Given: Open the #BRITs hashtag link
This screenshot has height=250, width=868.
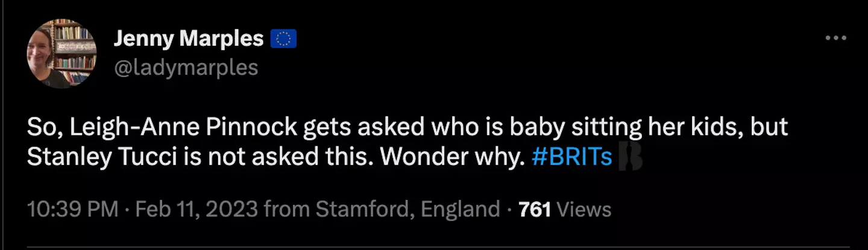Looking at the screenshot, I should [572, 157].
